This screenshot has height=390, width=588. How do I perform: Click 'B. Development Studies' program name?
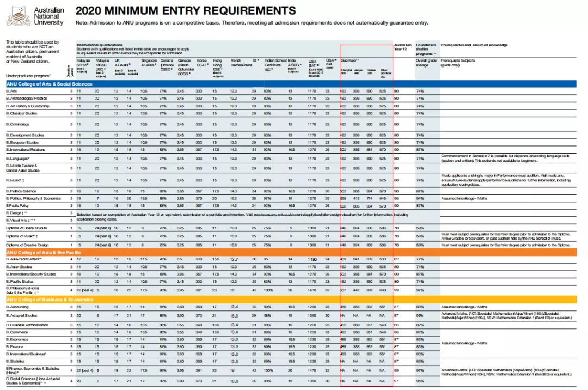[x=25, y=135]
